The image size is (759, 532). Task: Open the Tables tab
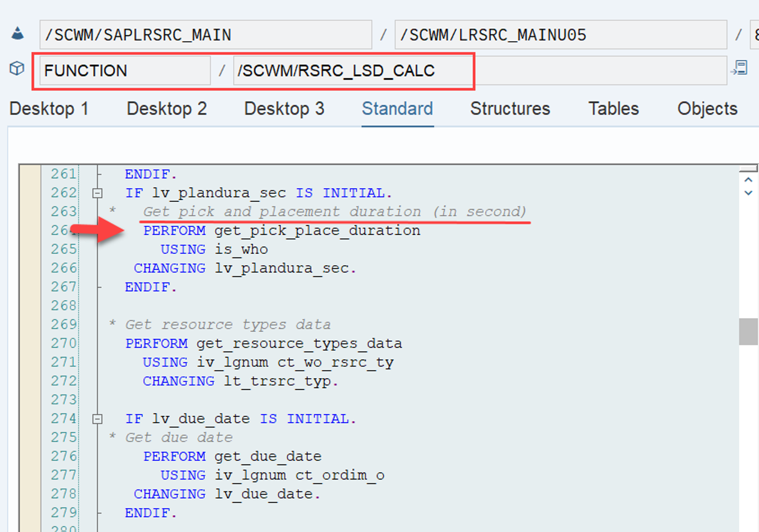[x=614, y=109]
